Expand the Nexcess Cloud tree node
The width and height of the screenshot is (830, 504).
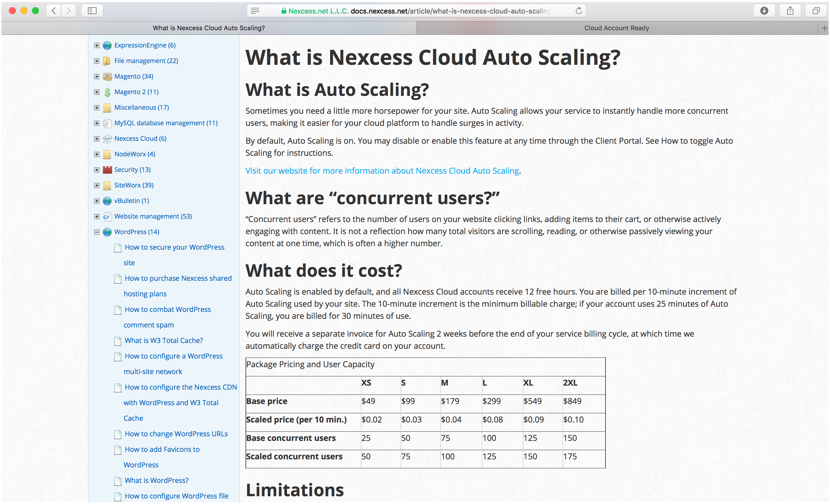pyautogui.click(x=97, y=139)
